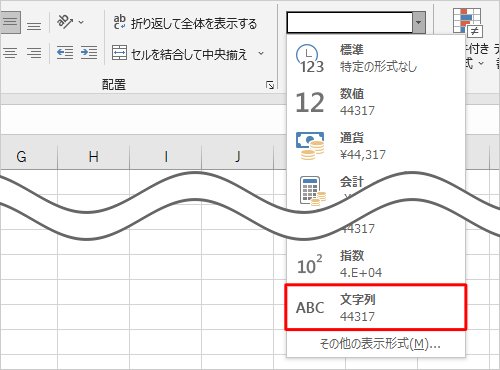Viewport: 500px width, 370px height.
Task: Decrease the cell indent
Action: point(65,53)
